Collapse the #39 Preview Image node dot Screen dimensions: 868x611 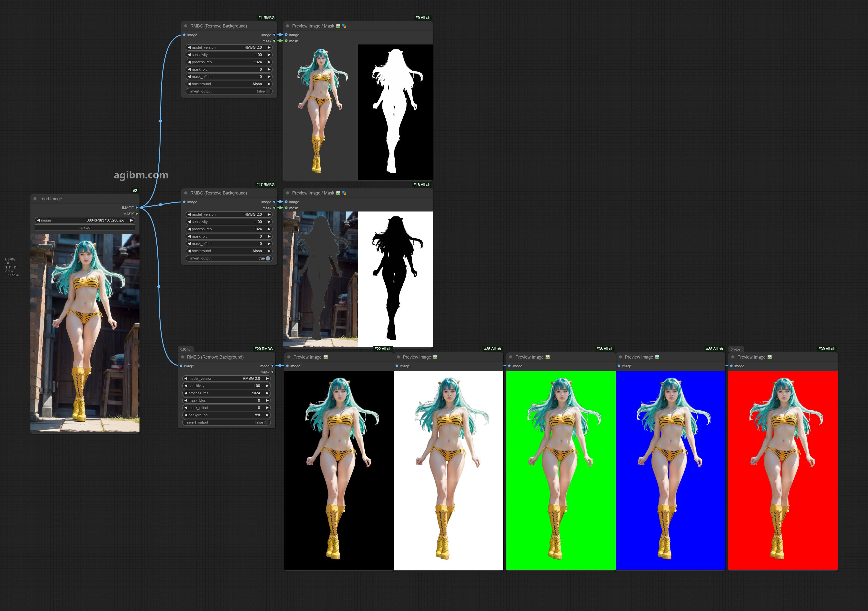(x=733, y=357)
